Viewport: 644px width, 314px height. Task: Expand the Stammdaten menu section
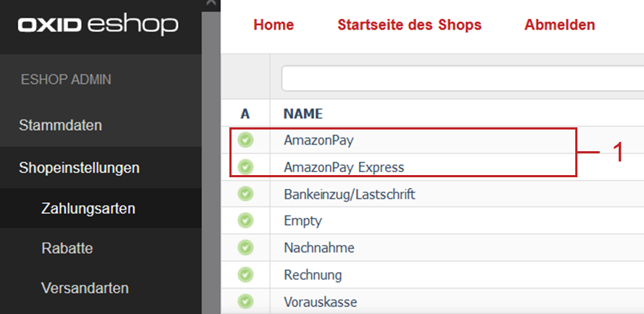pyautogui.click(x=60, y=125)
